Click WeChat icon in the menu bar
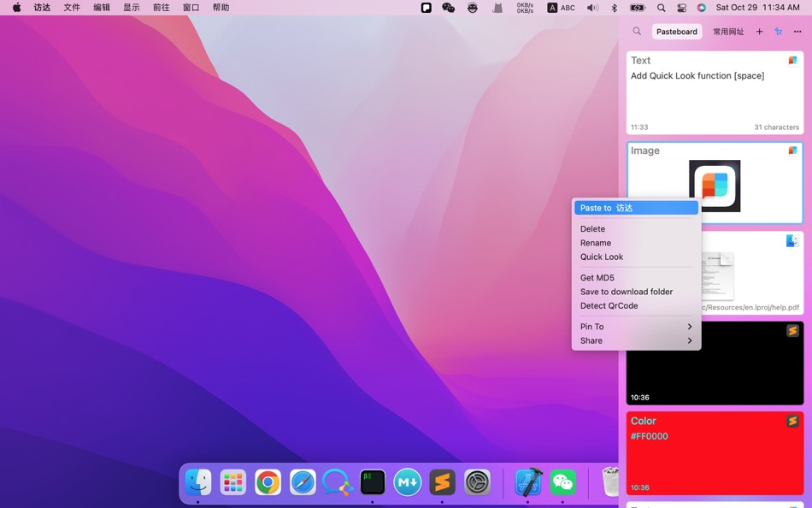Image resolution: width=812 pixels, height=508 pixels. 449,8
